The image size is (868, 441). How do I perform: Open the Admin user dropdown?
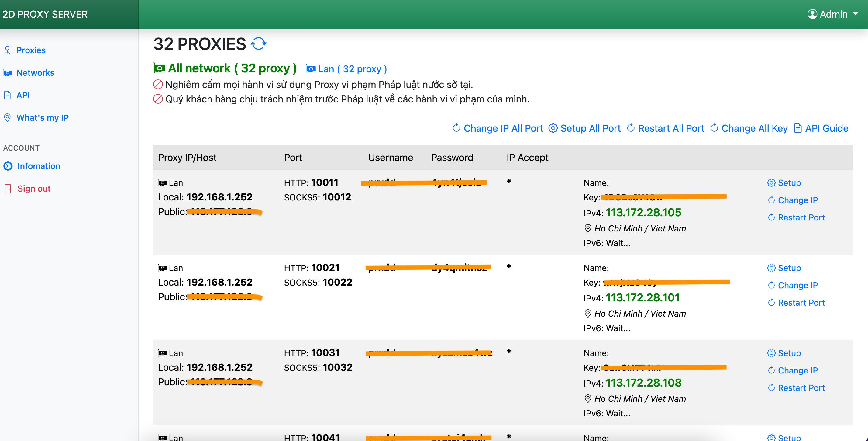pos(833,14)
